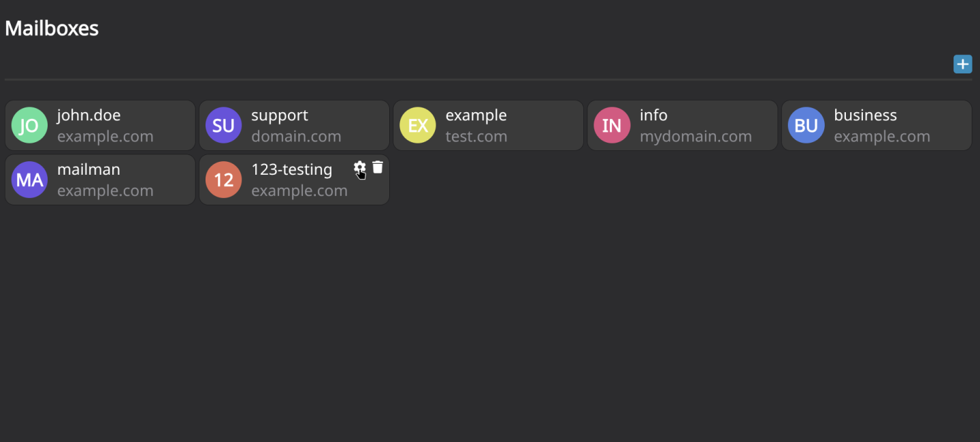Click the 123-testing mailbox name
The width and height of the screenshot is (980, 442).
point(292,170)
